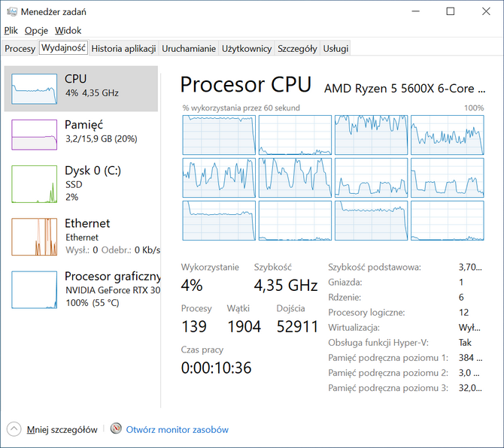Switch to the Szczegóły tab

click(x=297, y=49)
